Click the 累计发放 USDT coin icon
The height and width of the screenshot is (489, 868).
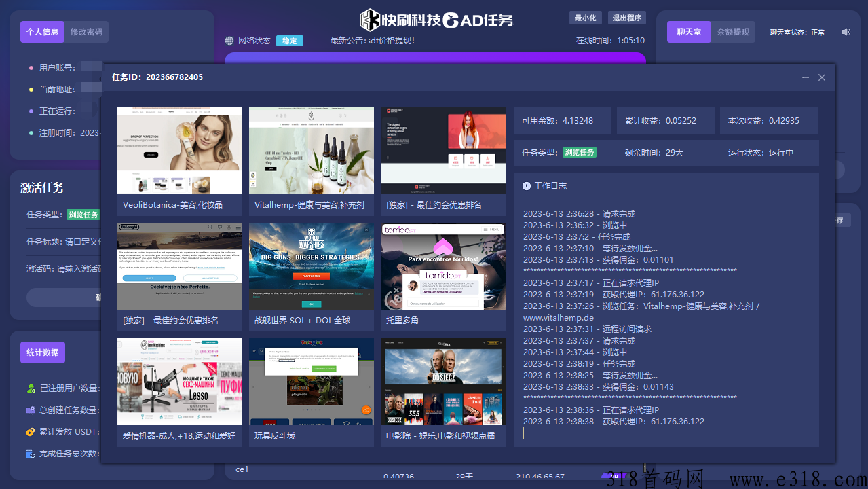point(31,432)
